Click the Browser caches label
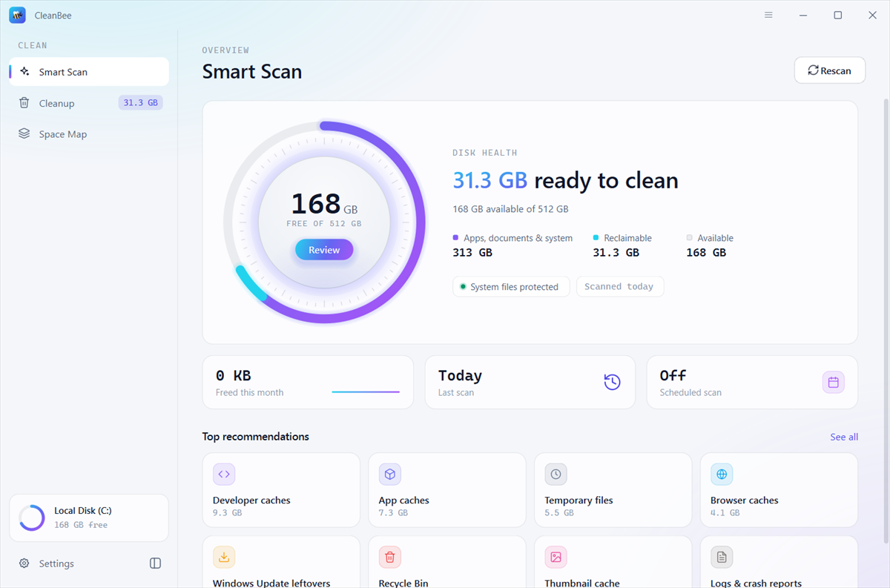 [744, 501]
